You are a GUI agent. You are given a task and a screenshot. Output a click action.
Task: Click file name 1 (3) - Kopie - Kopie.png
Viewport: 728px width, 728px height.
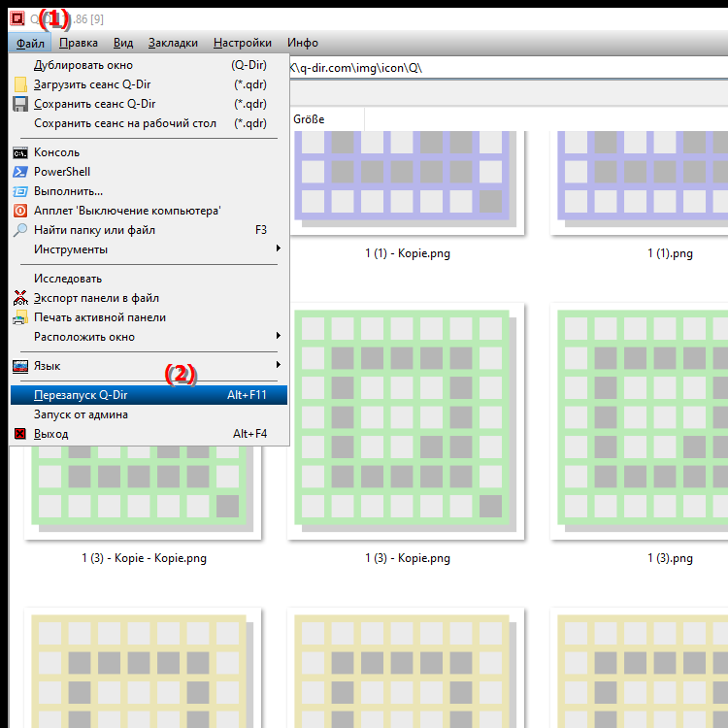(144, 558)
